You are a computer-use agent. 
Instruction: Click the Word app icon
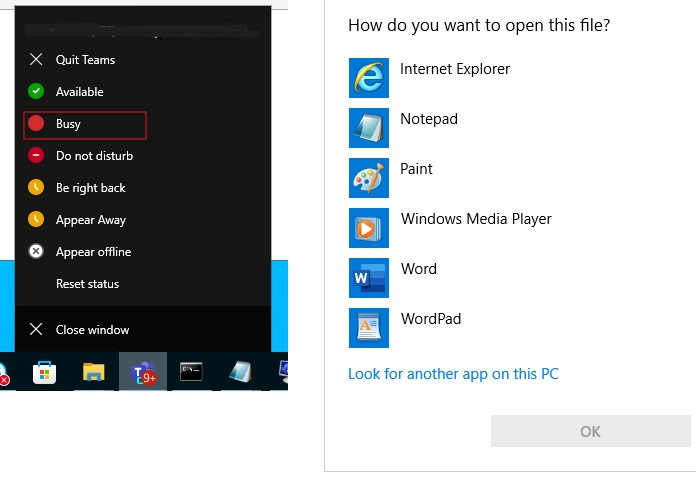click(369, 278)
